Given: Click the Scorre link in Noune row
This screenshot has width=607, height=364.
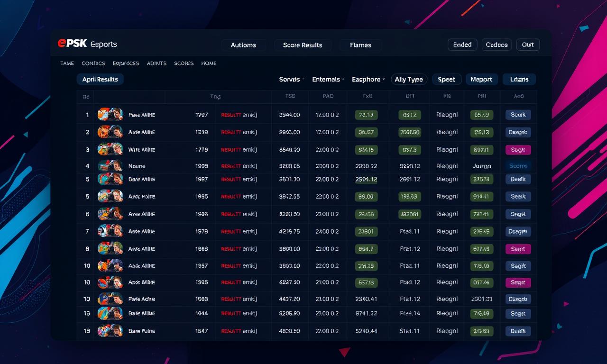Looking at the screenshot, I should click(518, 166).
